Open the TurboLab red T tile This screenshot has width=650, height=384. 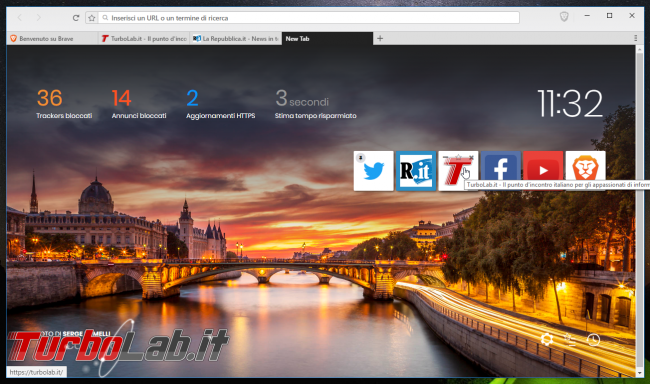click(458, 171)
